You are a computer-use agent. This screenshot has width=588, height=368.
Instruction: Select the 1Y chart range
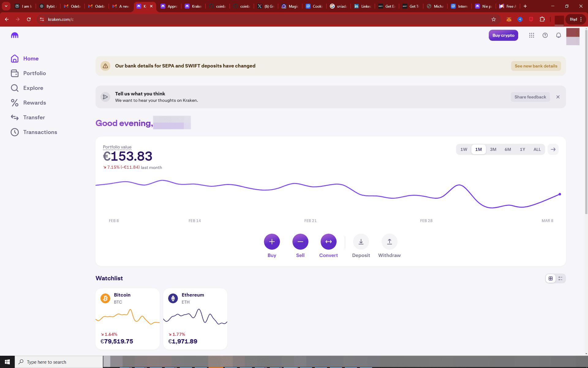(x=522, y=149)
